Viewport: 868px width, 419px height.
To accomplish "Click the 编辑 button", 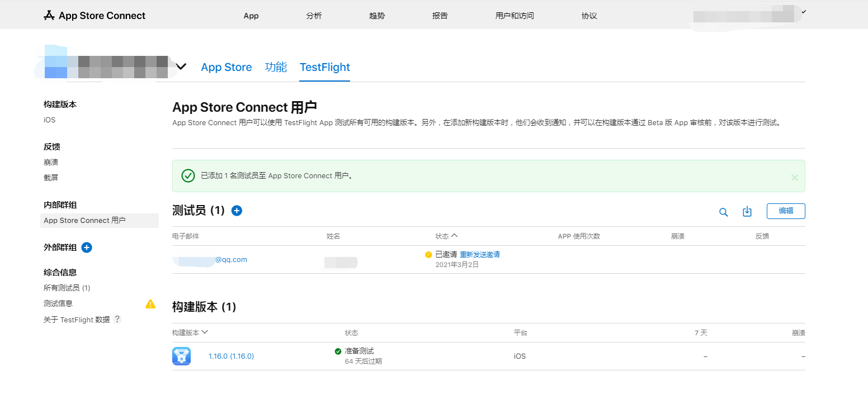I will [x=785, y=211].
